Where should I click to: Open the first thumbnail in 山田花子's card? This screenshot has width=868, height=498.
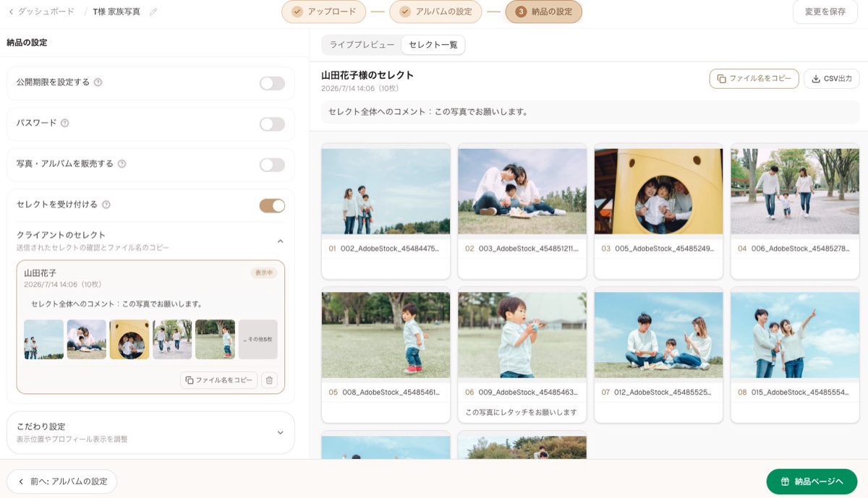[x=43, y=340]
